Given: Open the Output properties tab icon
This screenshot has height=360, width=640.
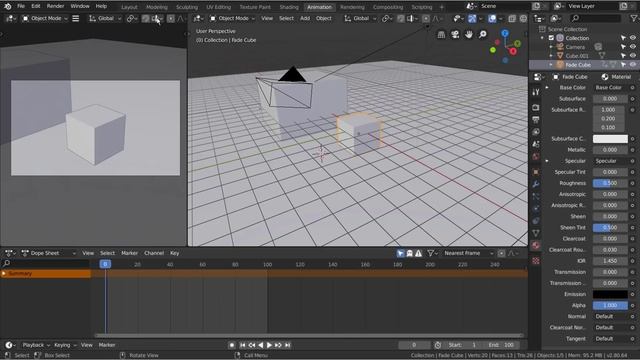Looking at the screenshot, I should tap(536, 120).
